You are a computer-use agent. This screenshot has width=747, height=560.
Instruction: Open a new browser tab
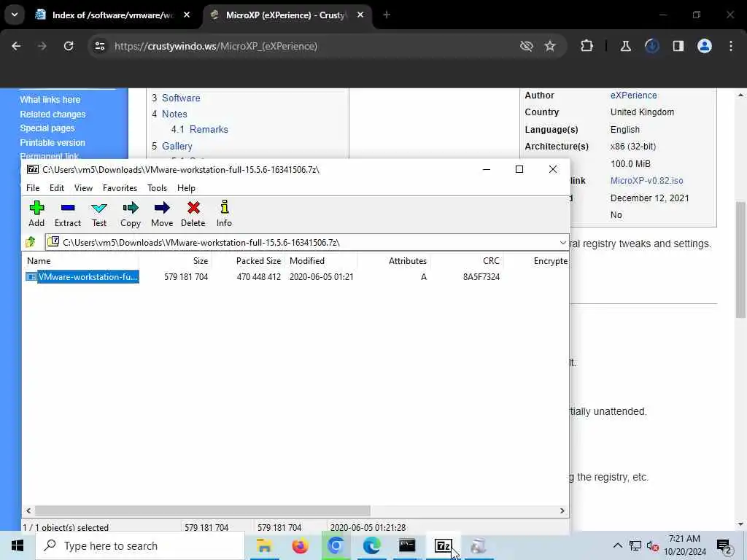(x=387, y=15)
